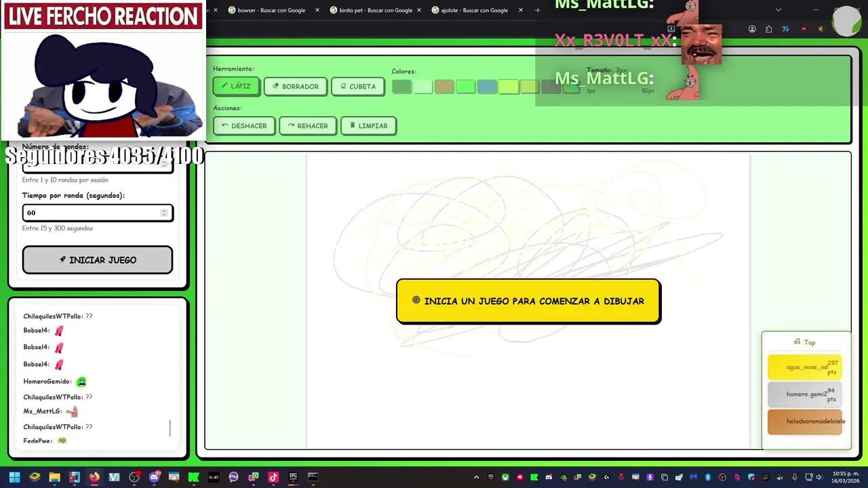Viewport: 868px width, 488px height.
Task: Close the bowser search tab
Action: [x=317, y=10]
